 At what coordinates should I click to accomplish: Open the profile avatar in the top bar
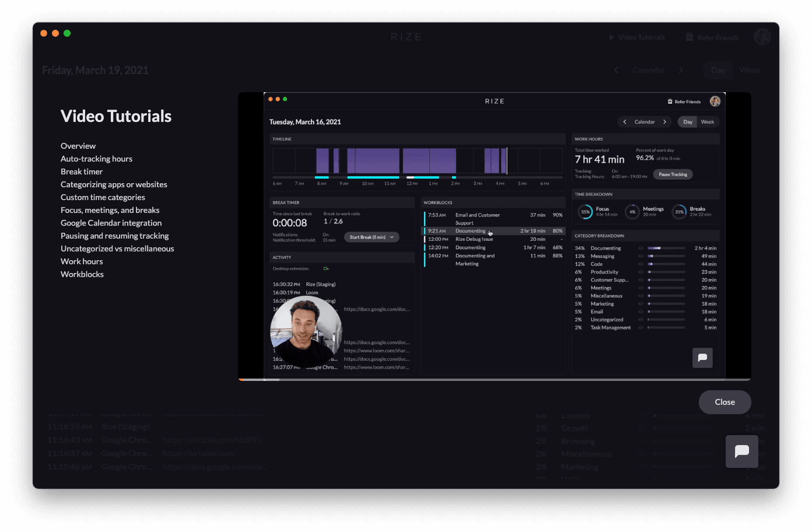pyautogui.click(x=762, y=36)
